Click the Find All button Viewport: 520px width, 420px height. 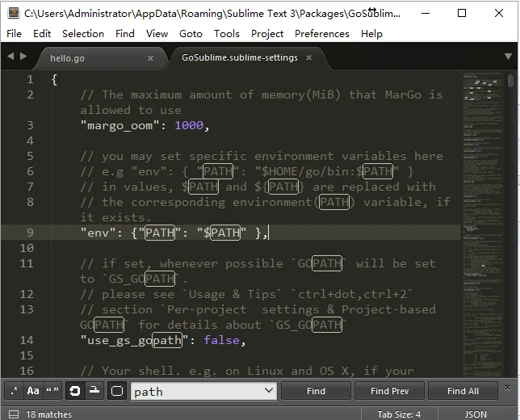tap(463, 391)
